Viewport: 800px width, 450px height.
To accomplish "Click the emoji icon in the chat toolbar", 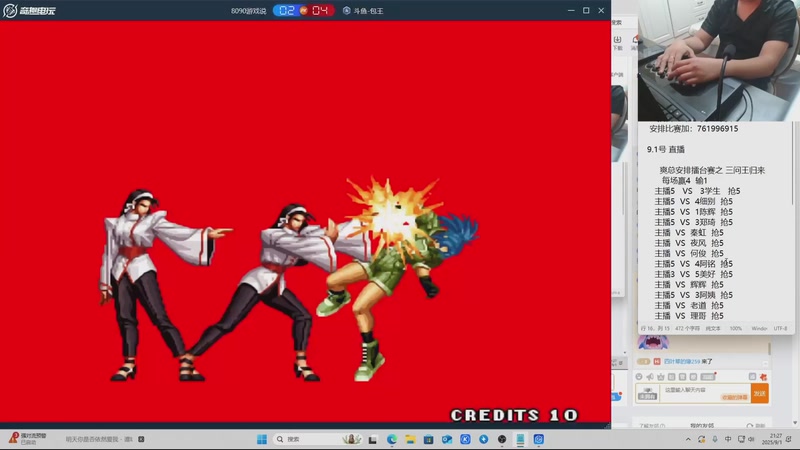I will click(639, 377).
